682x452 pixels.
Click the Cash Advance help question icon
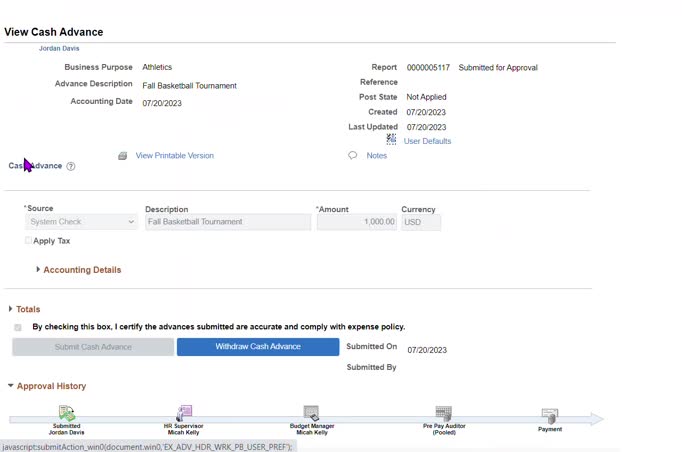pos(71,166)
